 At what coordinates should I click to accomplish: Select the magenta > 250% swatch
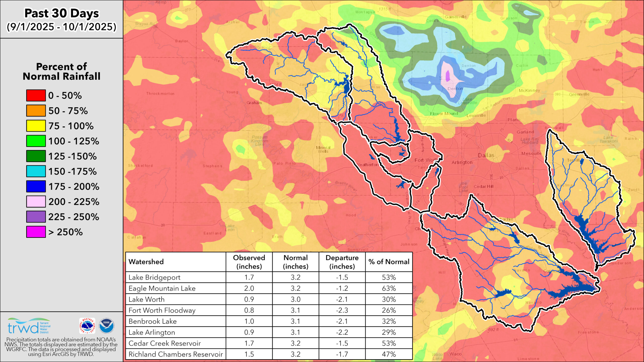pos(36,232)
